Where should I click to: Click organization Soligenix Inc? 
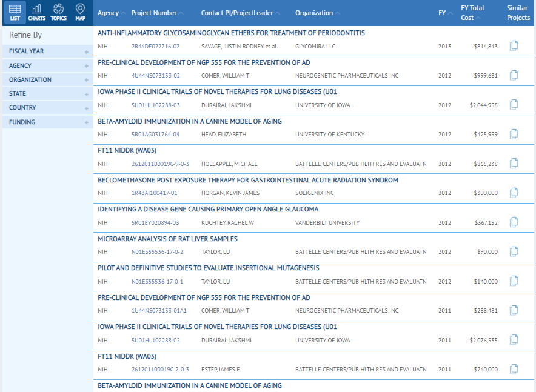315,193
